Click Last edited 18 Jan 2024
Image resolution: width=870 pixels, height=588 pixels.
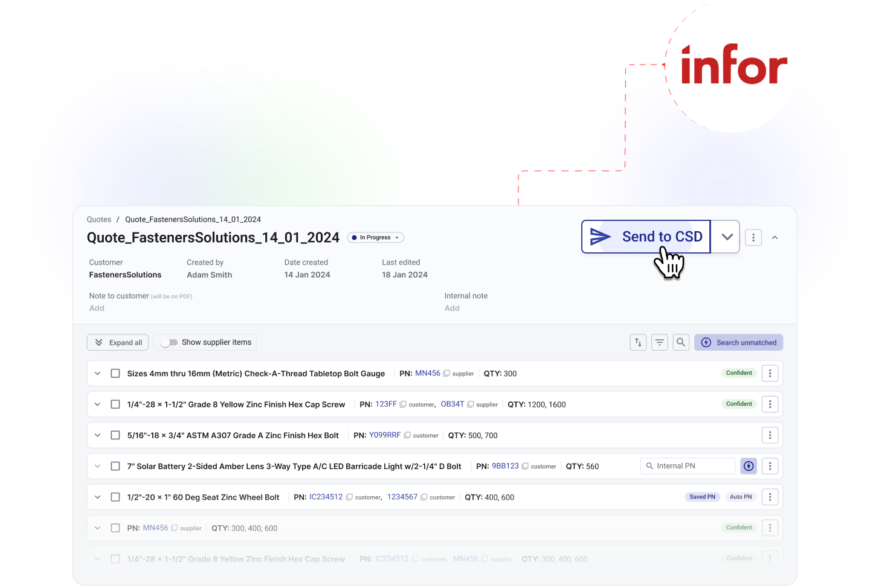click(405, 275)
